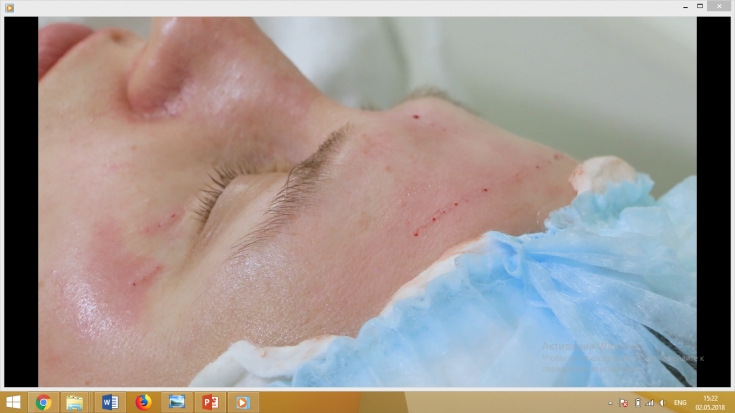Check the battery power status icon
The height and width of the screenshot is (413, 735).
coord(637,402)
